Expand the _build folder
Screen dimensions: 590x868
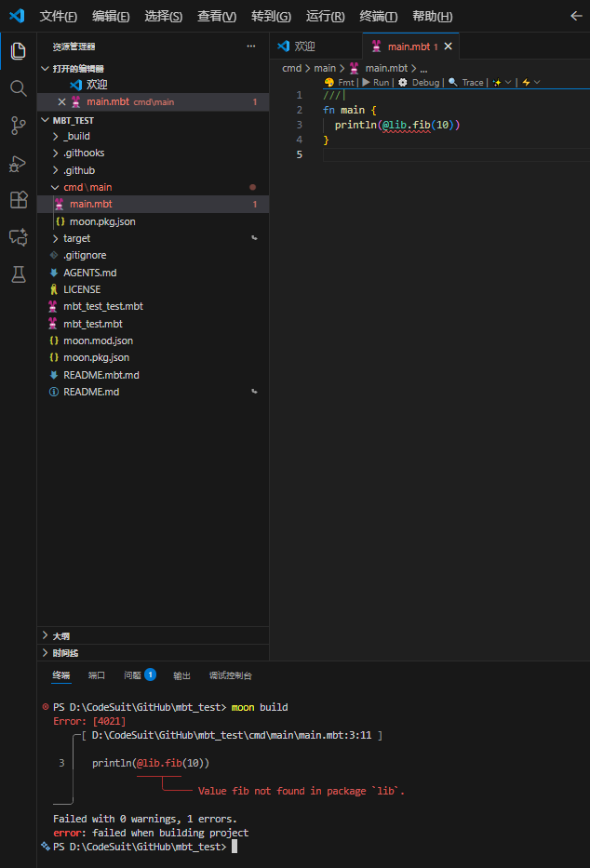click(76, 136)
